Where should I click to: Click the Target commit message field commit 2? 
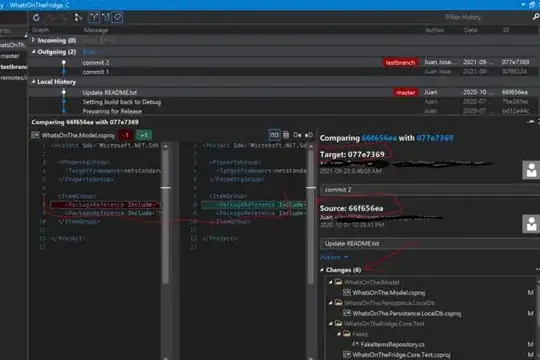pos(430,190)
